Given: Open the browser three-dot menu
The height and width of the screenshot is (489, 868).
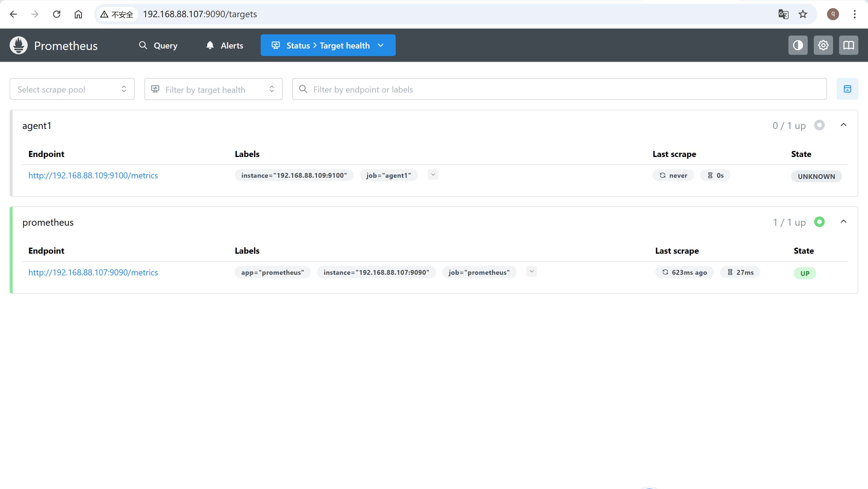Looking at the screenshot, I should [x=854, y=14].
